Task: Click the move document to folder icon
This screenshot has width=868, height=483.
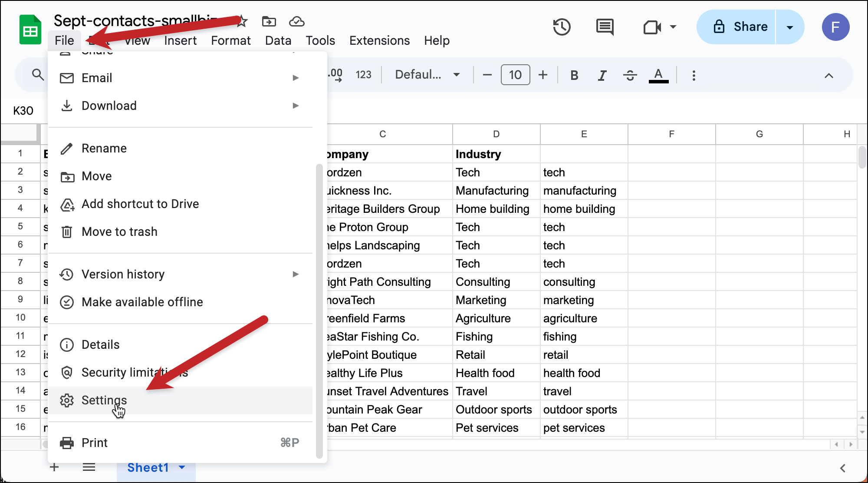Action: [268, 21]
